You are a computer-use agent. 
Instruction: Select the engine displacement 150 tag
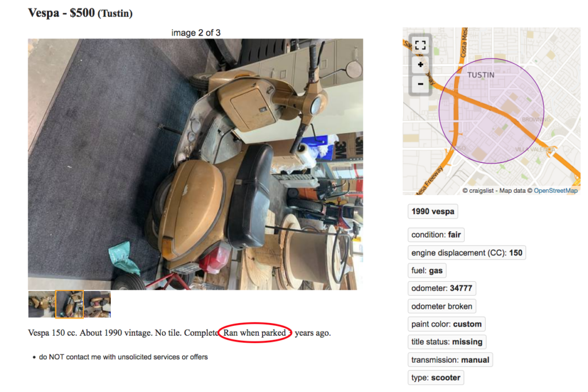tap(466, 253)
